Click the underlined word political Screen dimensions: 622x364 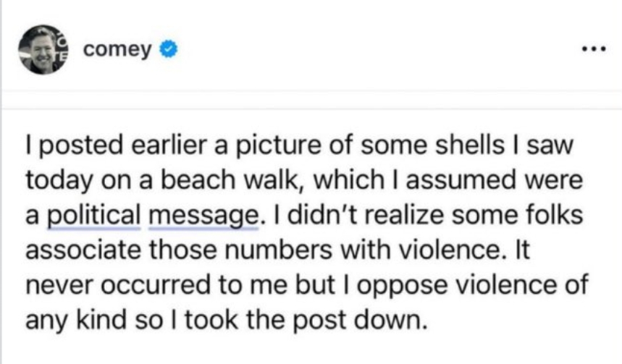pos(94,216)
